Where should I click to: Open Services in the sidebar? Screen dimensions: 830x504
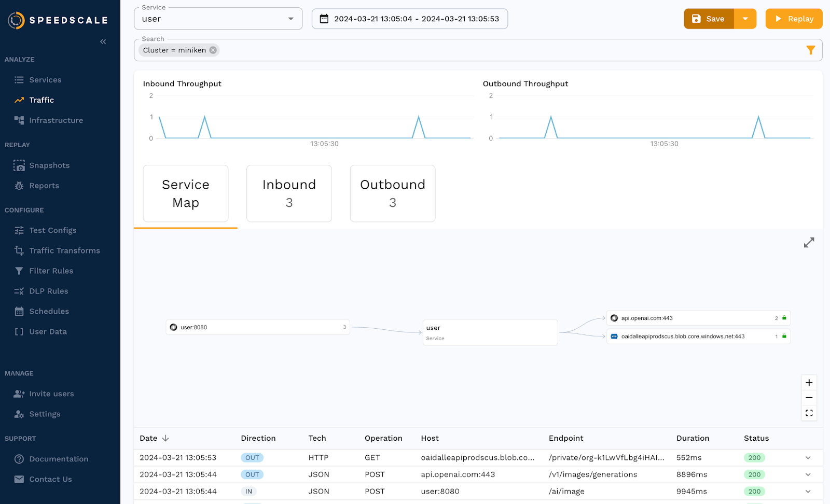pyautogui.click(x=45, y=80)
